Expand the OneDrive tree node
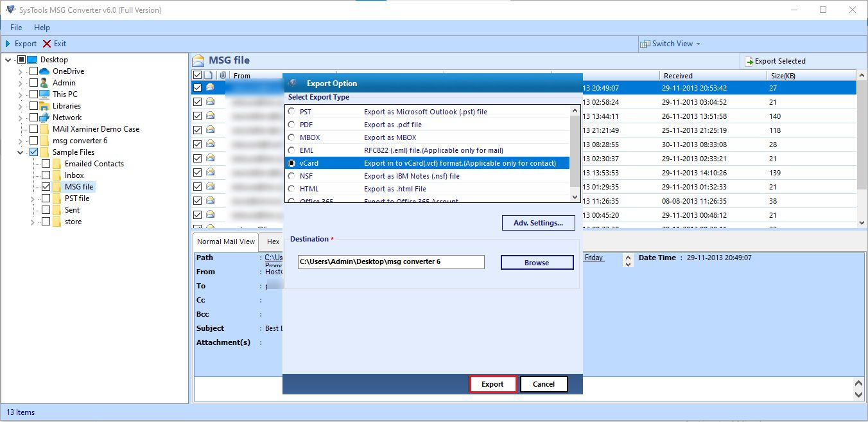 21,71
